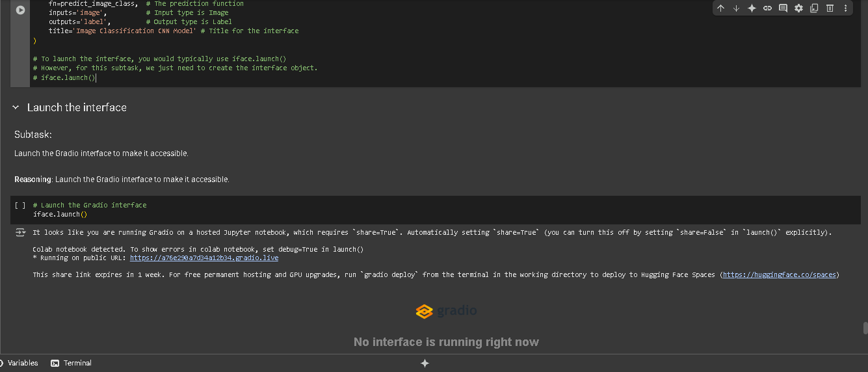Run the cell with the play button
The width and height of the screenshot is (868, 372).
21,10
